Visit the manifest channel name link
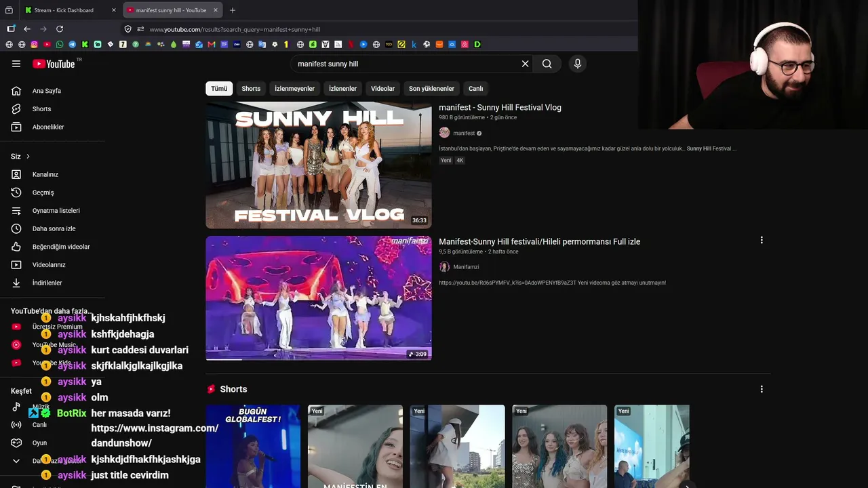 [x=464, y=134]
